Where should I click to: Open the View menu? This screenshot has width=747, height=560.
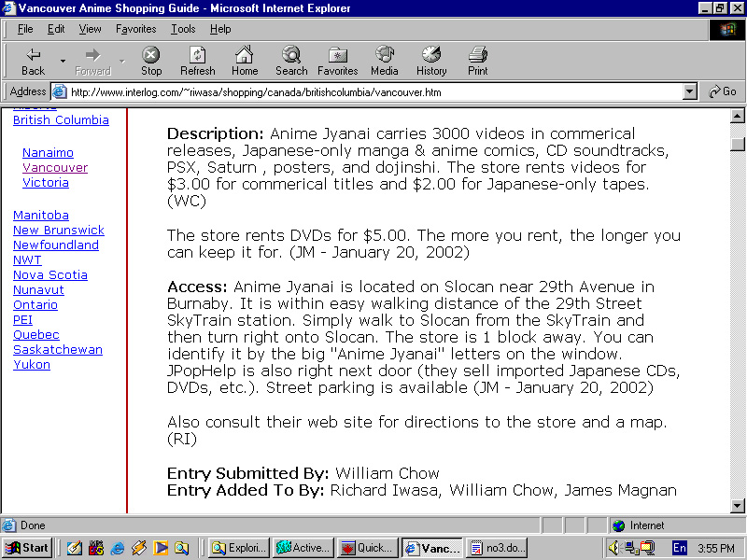(90, 29)
